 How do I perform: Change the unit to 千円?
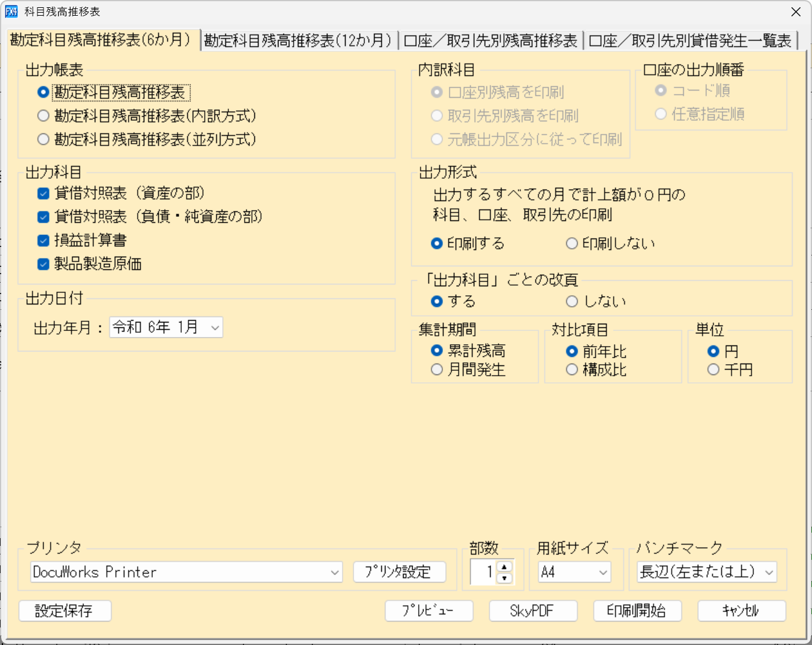(714, 369)
